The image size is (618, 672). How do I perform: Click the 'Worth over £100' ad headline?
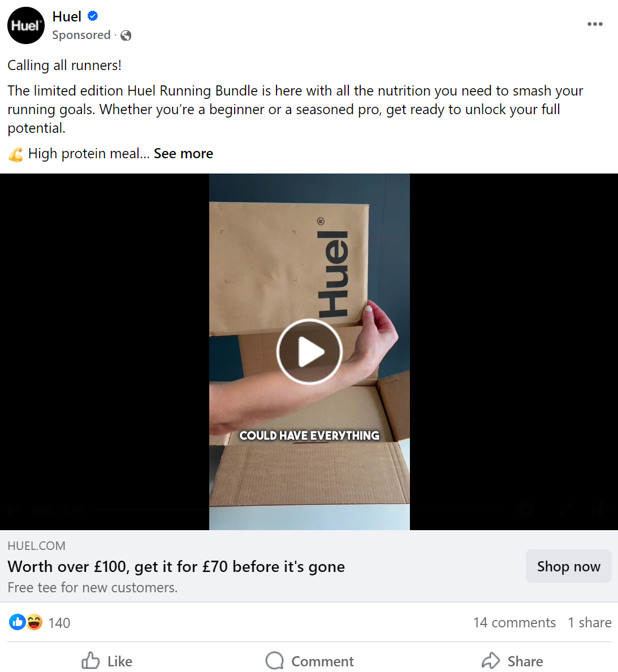[x=176, y=566]
